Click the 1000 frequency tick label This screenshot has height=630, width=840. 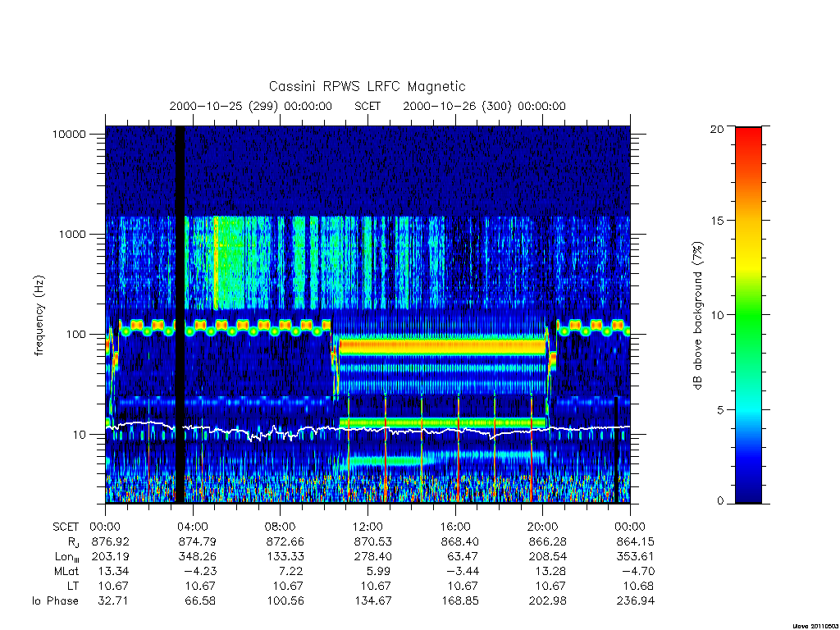72,234
